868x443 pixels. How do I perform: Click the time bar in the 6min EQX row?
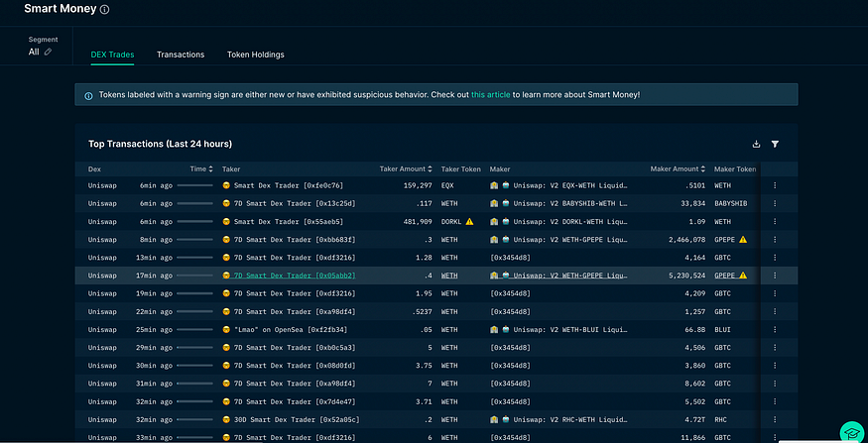tap(194, 185)
